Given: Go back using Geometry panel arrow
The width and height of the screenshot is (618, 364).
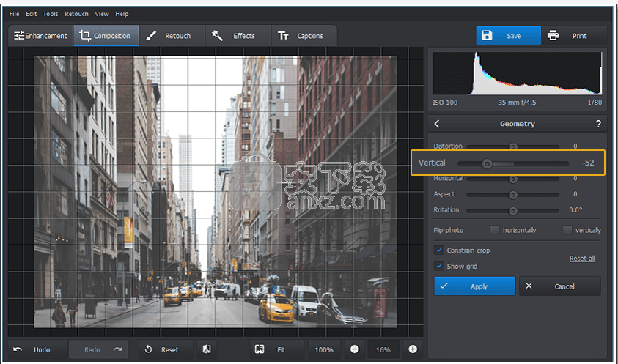Looking at the screenshot, I should tap(437, 124).
